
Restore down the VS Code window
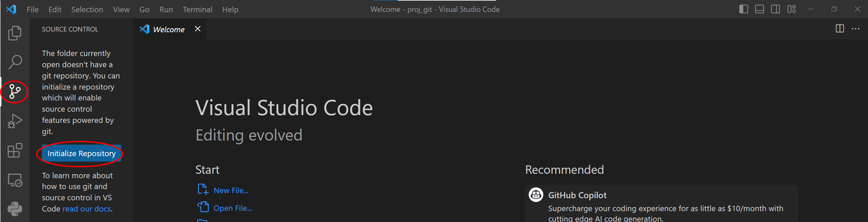pyautogui.click(x=834, y=9)
